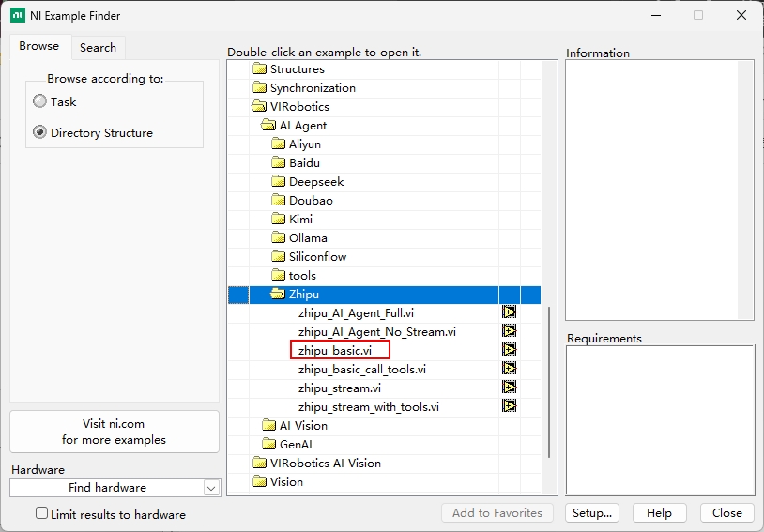Image resolution: width=764 pixels, height=532 pixels.
Task: Enable Limit results to hardware checkbox
Action: click(41, 513)
